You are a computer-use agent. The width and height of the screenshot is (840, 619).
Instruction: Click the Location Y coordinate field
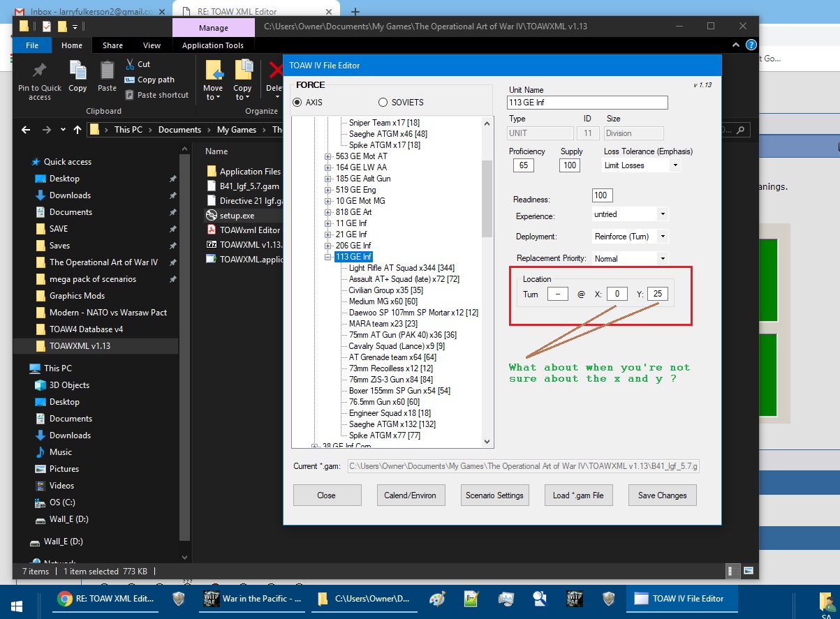[658, 294]
